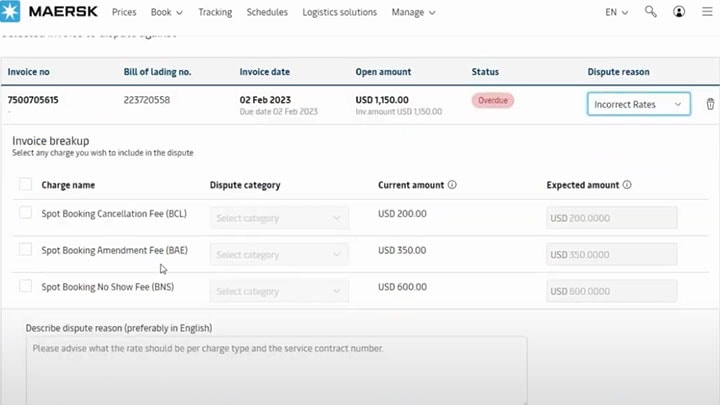Select all charges header checkbox
Viewport: 720px width, 405px height.
[x=25, y=185]
